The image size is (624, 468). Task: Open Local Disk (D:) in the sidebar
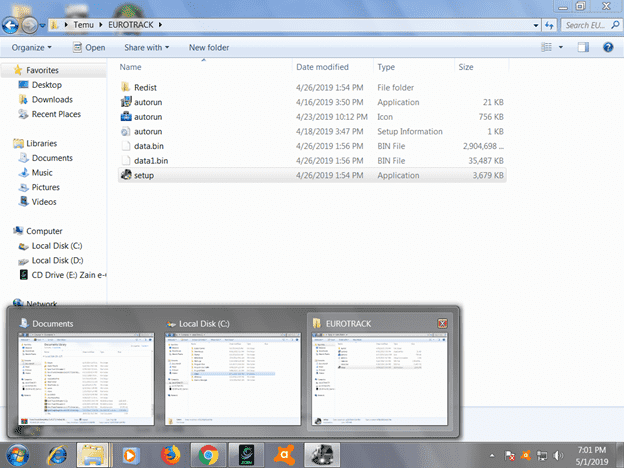(x=57, y=260)
